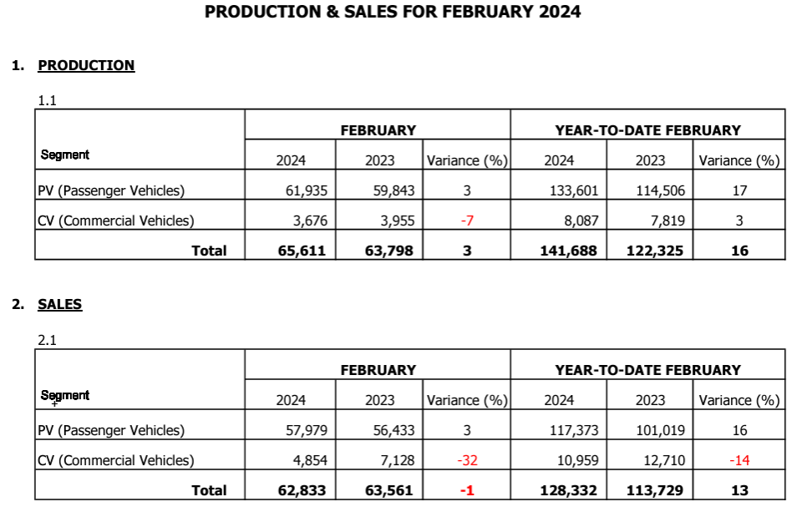Select the "FEBRUARY" header in Sales table
Screen dimensions: 812x512
click(x=378, y=370)
